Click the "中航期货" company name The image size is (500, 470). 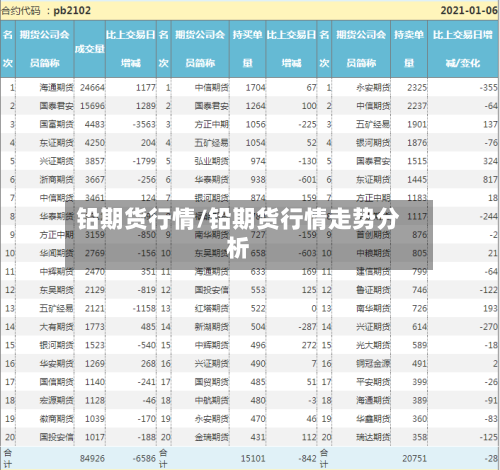(x=212, y=400)
